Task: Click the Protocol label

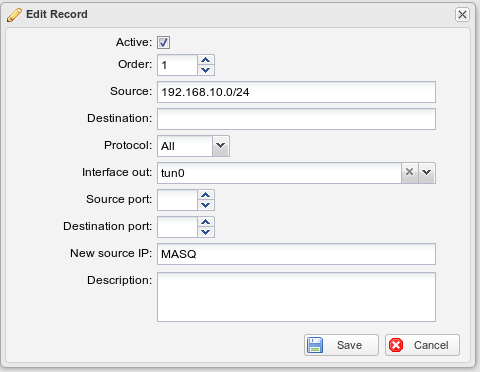Action: (x=128, y=145)
